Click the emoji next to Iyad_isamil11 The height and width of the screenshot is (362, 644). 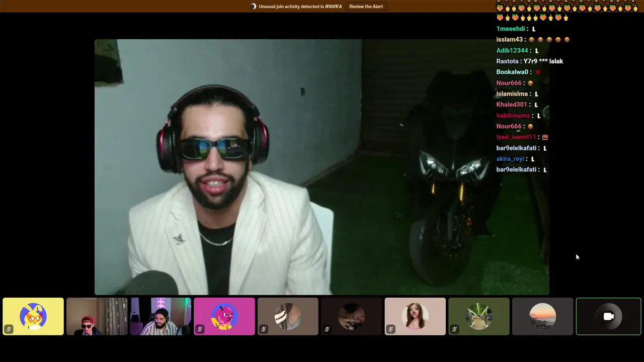[x=545, y=137]
